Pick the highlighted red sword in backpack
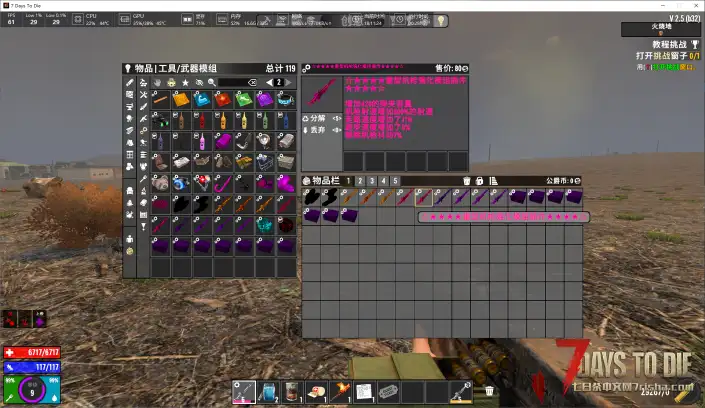This screenshot has width=705, height=408. pos(423,197)
